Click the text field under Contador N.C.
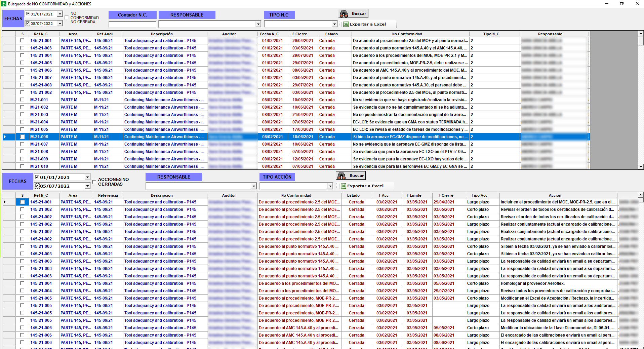 pyautogui.click(x=132, y=24)
